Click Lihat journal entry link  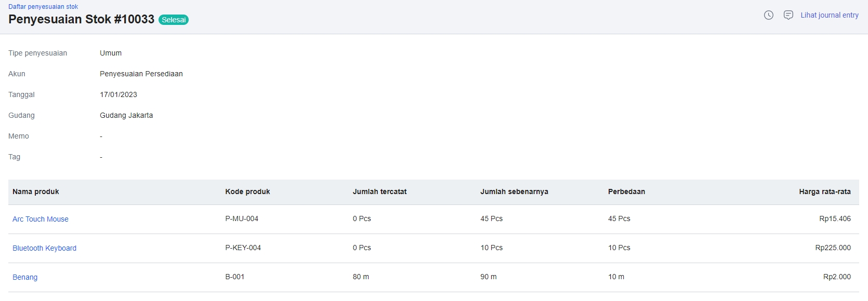(x=829, y=15)
